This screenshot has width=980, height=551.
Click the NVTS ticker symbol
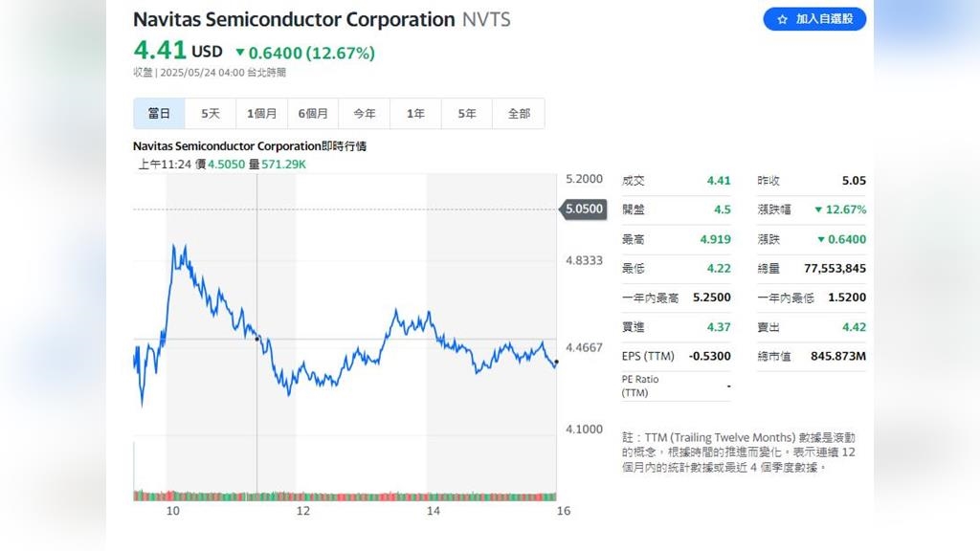(x=486, y=19)
